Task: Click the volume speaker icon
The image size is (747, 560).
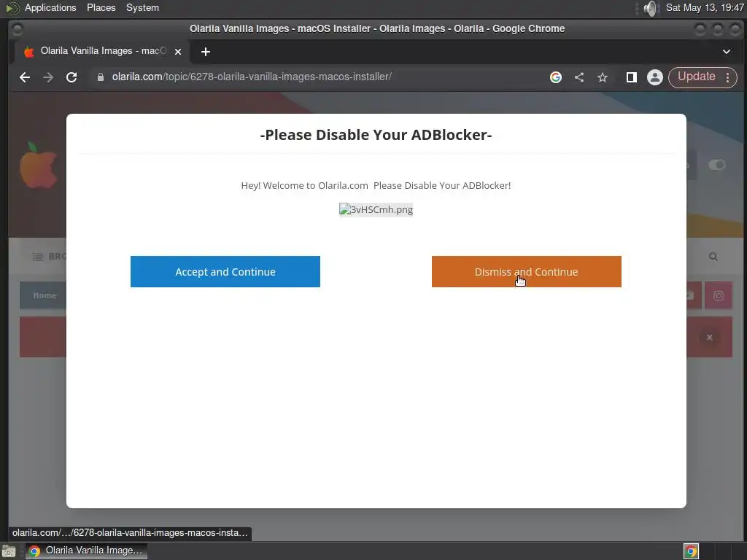Action: pos(651,8)
